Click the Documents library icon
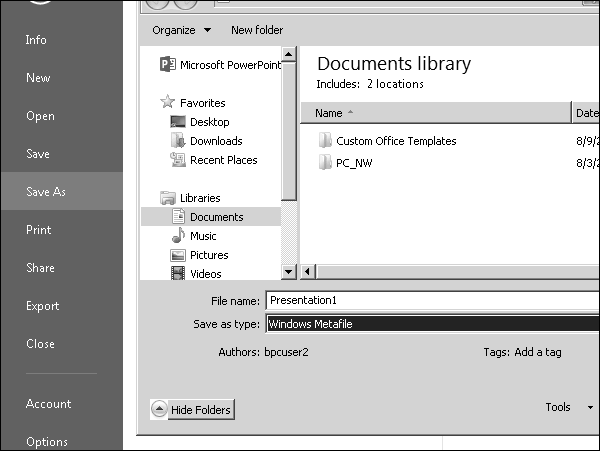Image resolution: width=600 pixels, height=451 pixels. tap(178, 216)
